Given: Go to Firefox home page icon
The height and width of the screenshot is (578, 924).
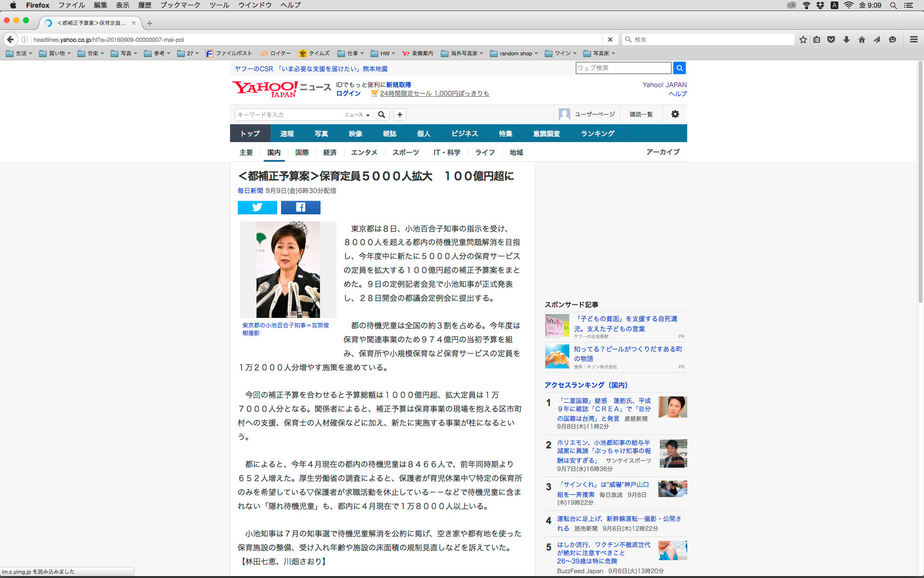Looking at the screenshot, I should click(x=861, y=39).
